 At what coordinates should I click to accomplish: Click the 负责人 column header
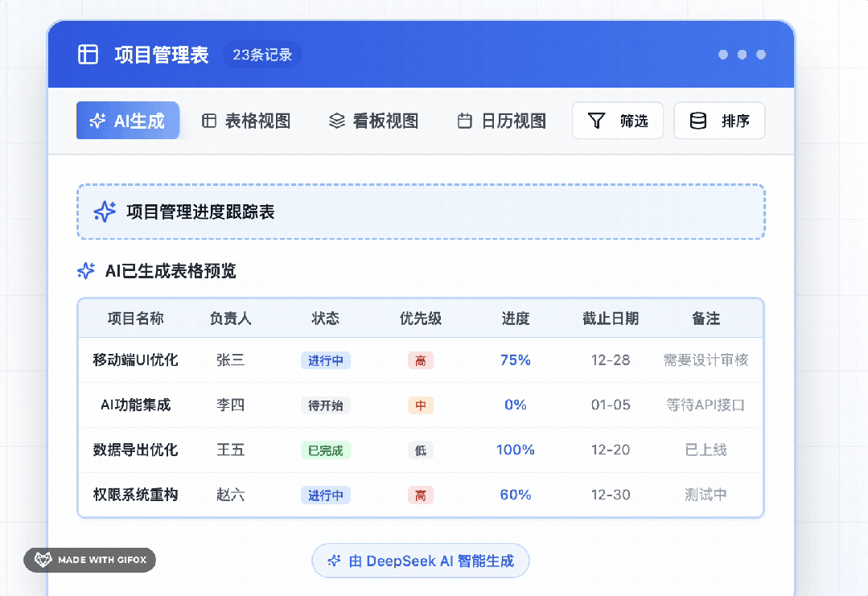[x=230, y=319]
